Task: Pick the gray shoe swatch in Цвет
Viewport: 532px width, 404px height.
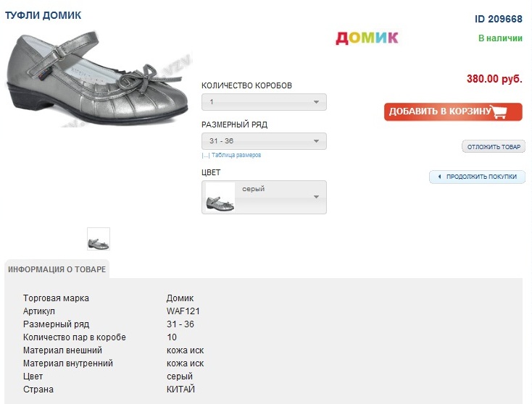Action: tap(220, 198)
